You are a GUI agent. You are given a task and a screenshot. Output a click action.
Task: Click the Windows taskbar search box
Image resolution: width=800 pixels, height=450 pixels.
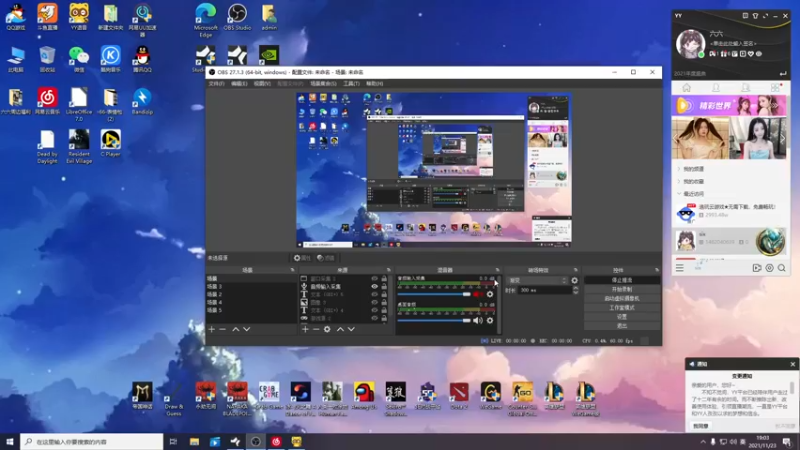[x=92, y=442]
